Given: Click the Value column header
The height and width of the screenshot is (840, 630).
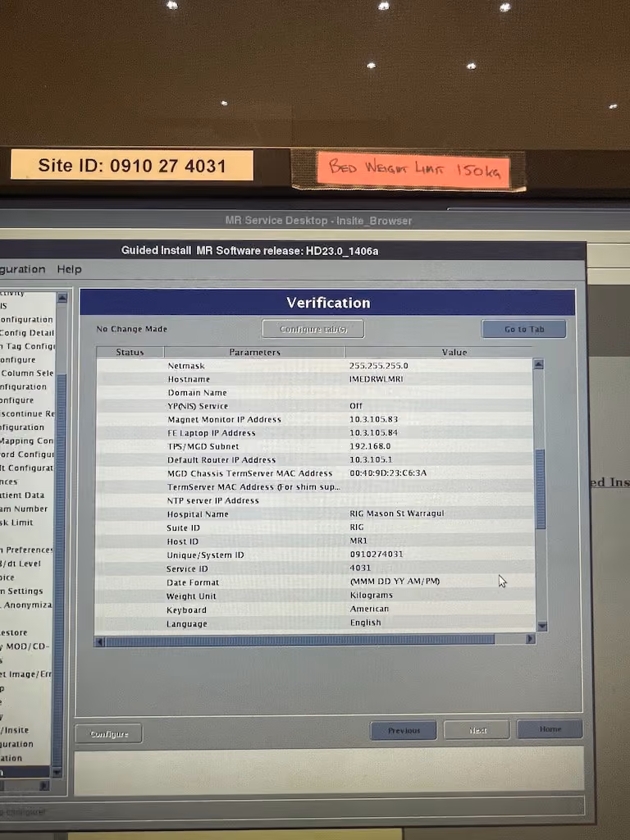Looking at the screenshot, I should pos(454,352).
